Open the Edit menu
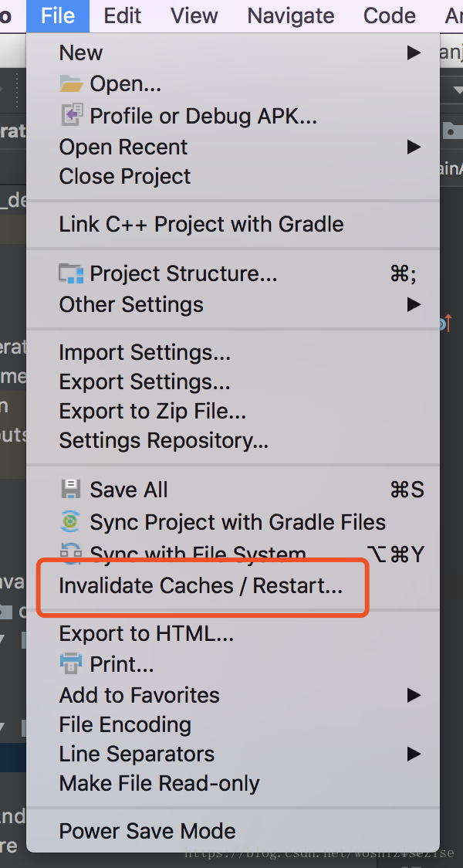The image size is (463, 868). tap(123, 15)
